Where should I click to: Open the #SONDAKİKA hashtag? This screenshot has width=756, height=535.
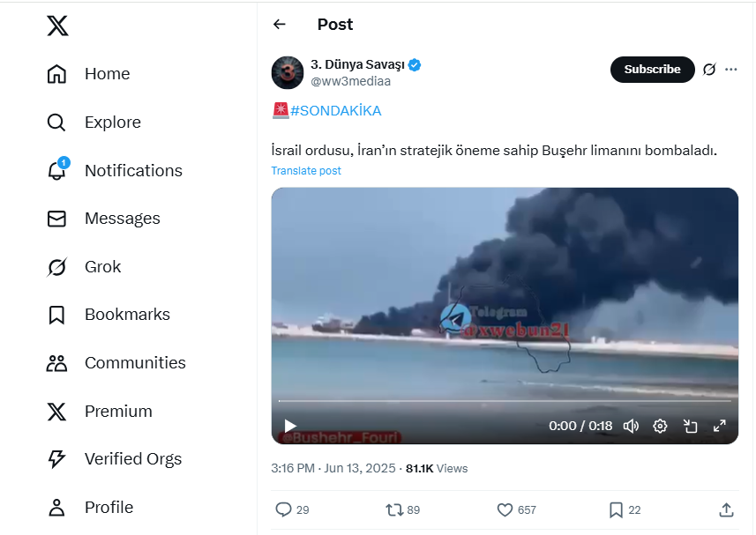335,111
